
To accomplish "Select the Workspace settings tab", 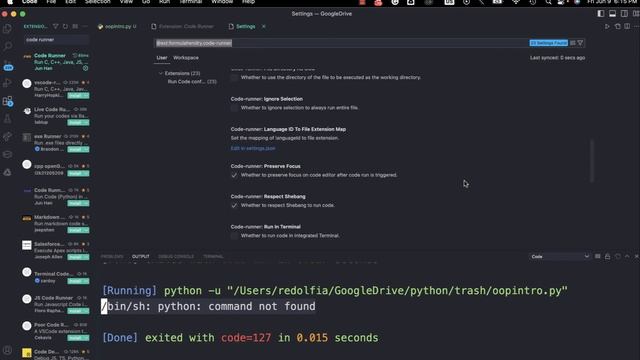I will point(186,58).
